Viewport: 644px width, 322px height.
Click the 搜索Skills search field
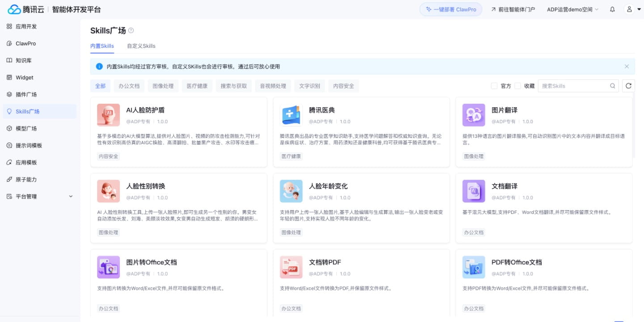574,86
